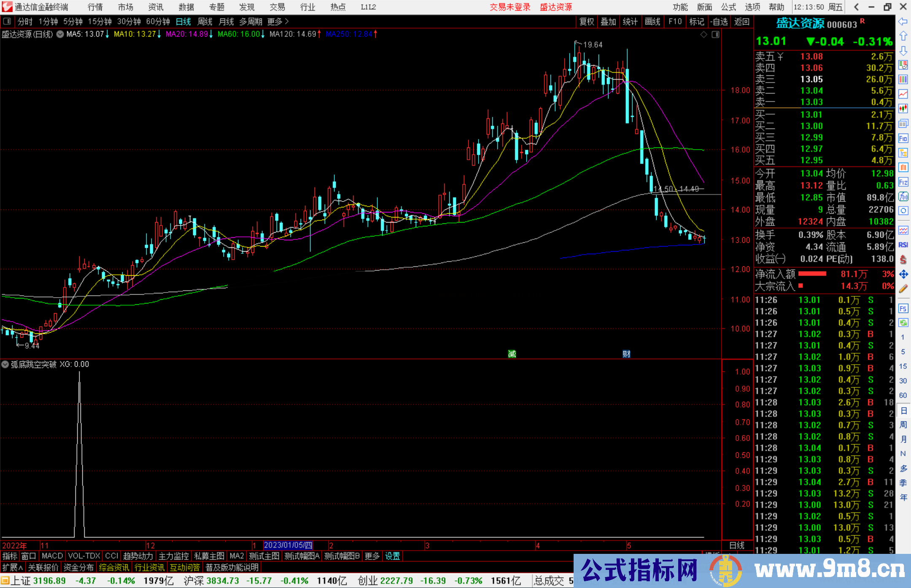
Task: Click the 财 marker on chart timeline
Action: click(x=626, y=354)
